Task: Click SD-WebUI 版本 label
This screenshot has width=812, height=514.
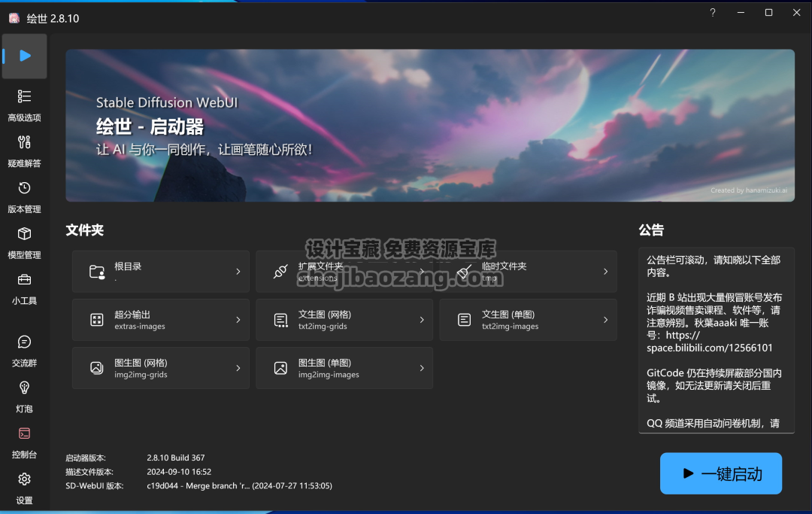Action: 94,486
